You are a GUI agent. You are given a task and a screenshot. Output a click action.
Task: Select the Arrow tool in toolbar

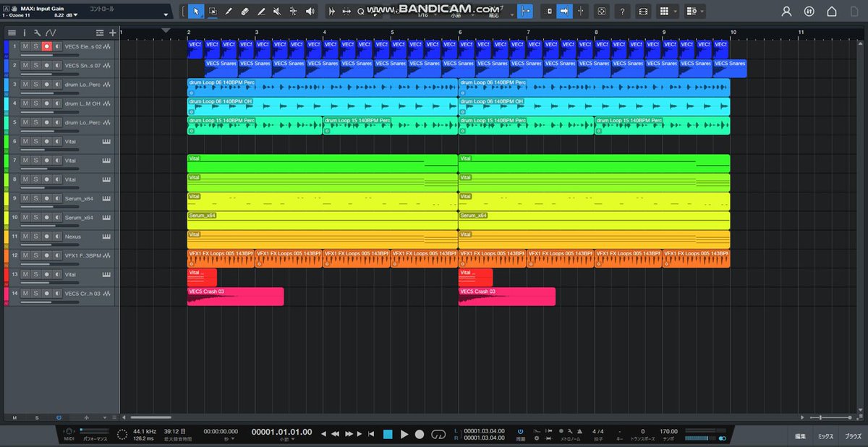[196, 12]
